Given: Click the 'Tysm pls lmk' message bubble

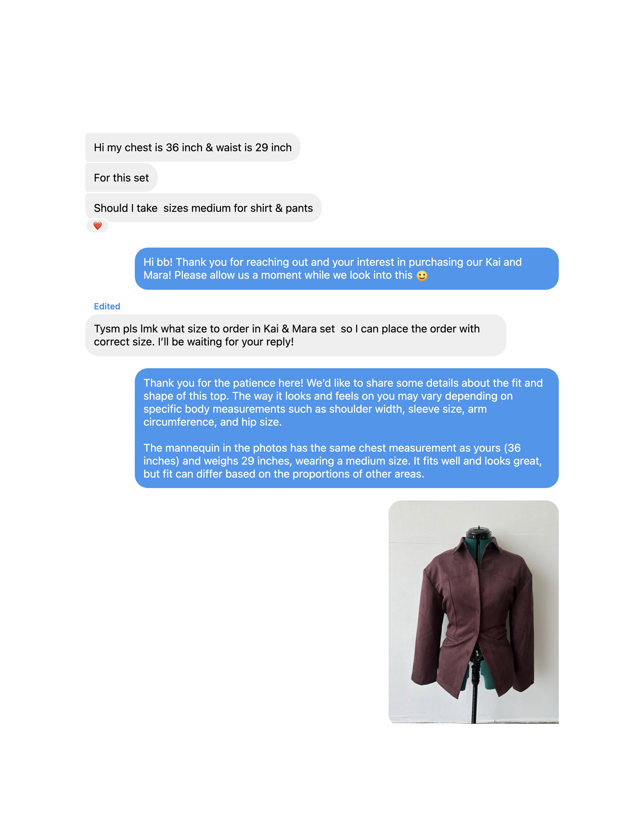Looking at the screenshot, I should tap(296, 335).
